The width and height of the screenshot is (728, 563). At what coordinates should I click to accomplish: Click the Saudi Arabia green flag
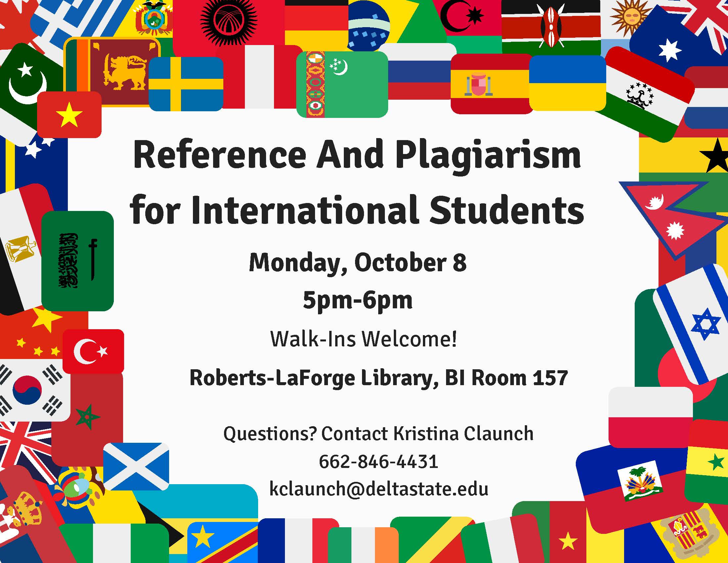(x=78, y=261)
